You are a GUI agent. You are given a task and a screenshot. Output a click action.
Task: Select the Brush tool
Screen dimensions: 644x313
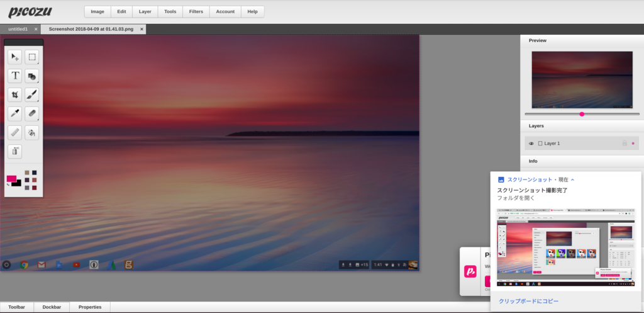(x=32, y=95)
